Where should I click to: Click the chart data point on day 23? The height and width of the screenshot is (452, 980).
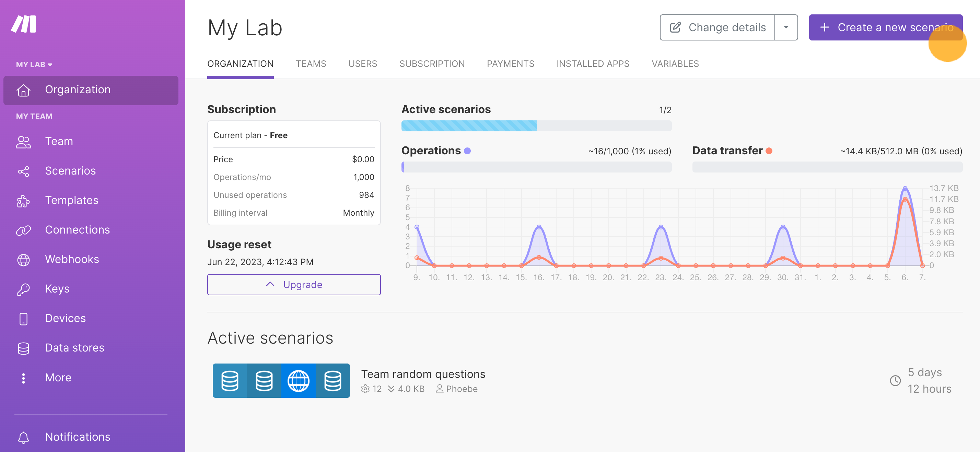661,227
